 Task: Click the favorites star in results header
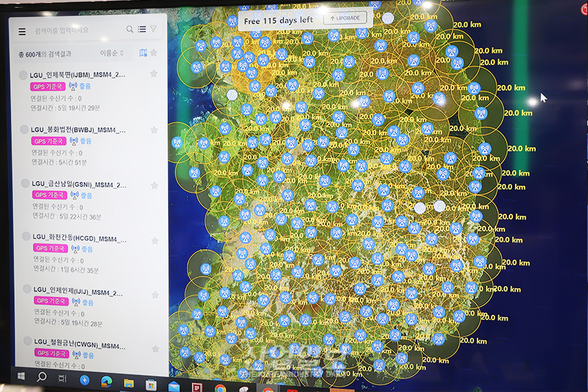154,52
